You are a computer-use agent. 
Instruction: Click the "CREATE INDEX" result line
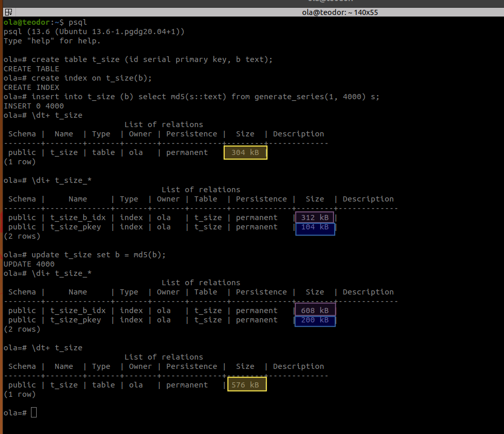(31, 87)
